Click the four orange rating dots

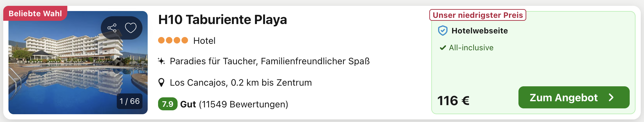pos(173,41)
